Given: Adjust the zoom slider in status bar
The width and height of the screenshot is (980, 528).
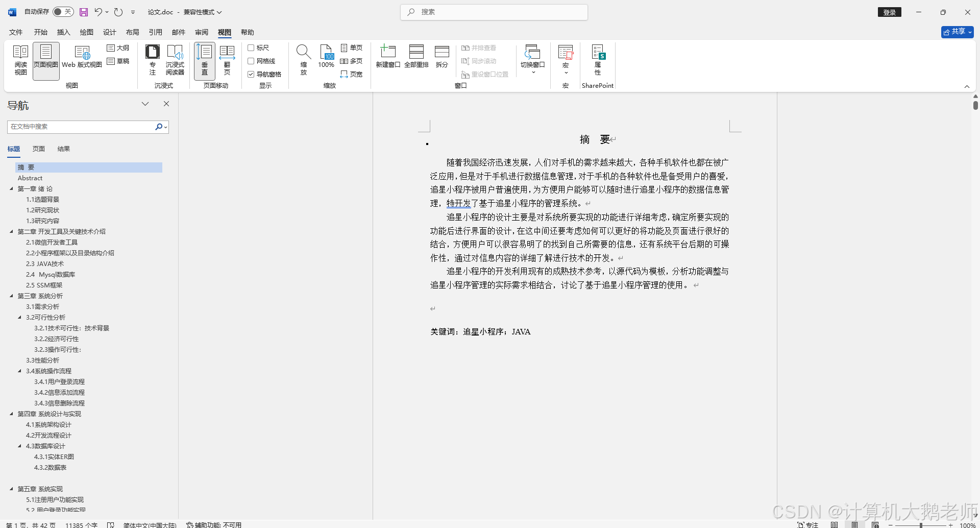Looking at the screenshot, I should 920,525.
